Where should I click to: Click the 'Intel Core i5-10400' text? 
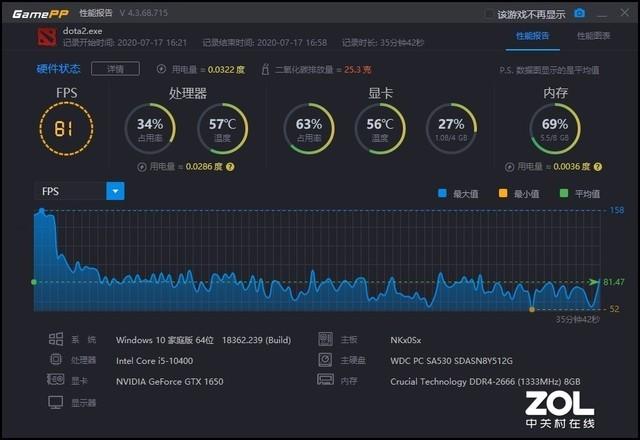point(154,361)
